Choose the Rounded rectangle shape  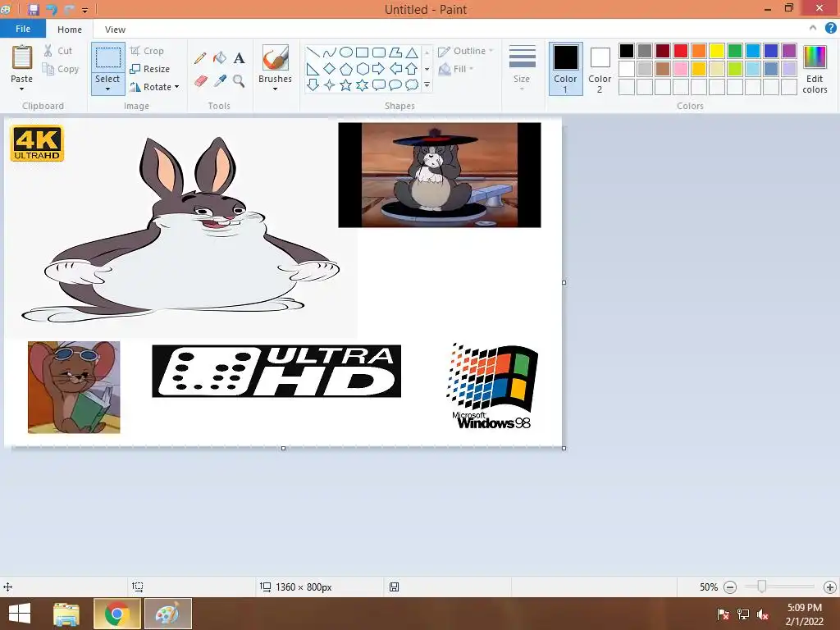(379, 52)
